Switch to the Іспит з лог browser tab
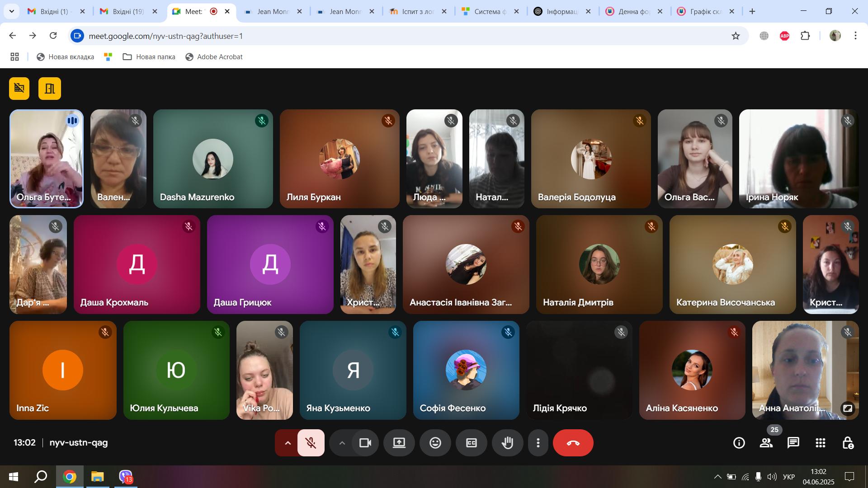The height and width of the screenshot is (488, 868). pyautogui.click(x=418, y=11)
